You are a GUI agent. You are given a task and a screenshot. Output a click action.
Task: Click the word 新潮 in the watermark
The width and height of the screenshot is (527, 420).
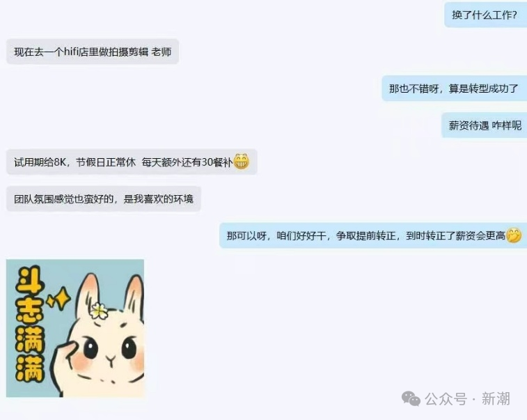496,399
